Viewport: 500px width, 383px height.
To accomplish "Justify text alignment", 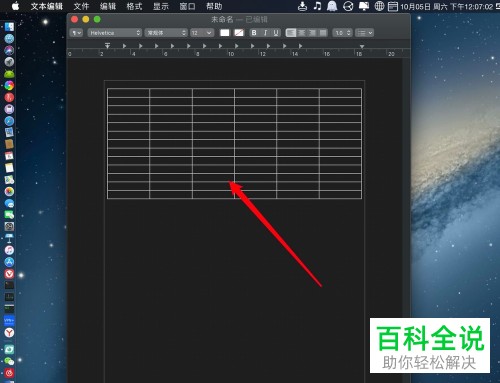I will tap(323, 33).
